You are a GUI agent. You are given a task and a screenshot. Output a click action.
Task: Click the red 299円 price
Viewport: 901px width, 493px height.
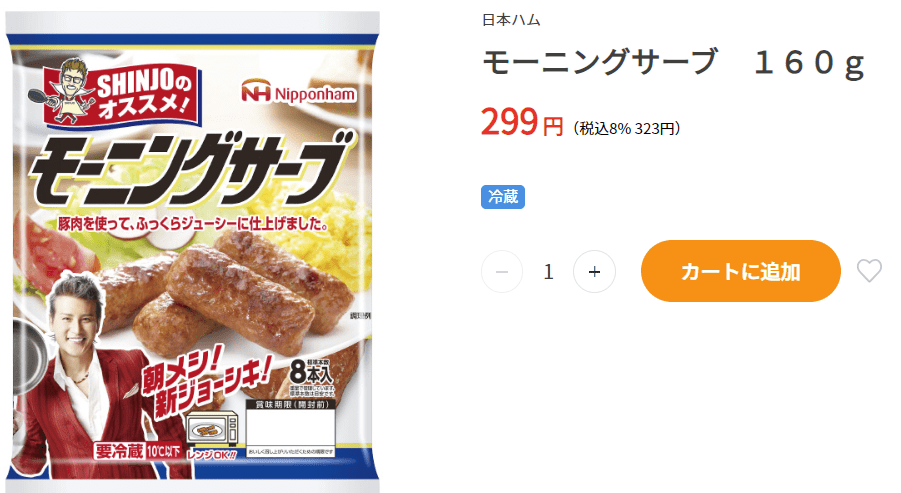tap(522, 124)
